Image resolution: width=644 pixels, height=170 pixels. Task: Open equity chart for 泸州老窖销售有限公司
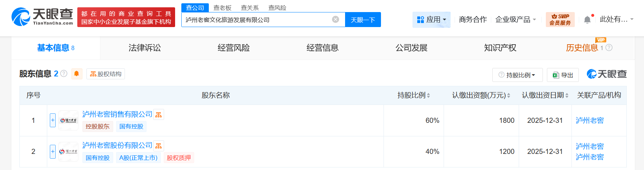click(159, 115)
